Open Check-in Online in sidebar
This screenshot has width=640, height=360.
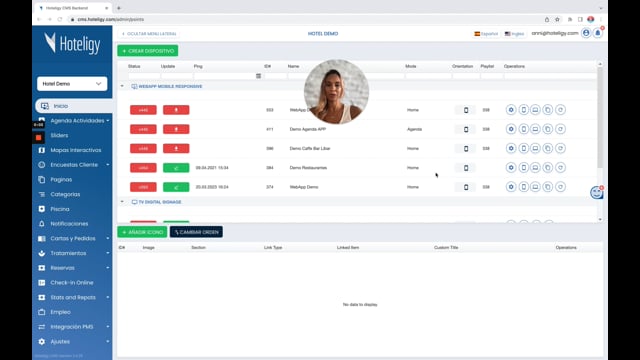72,282
